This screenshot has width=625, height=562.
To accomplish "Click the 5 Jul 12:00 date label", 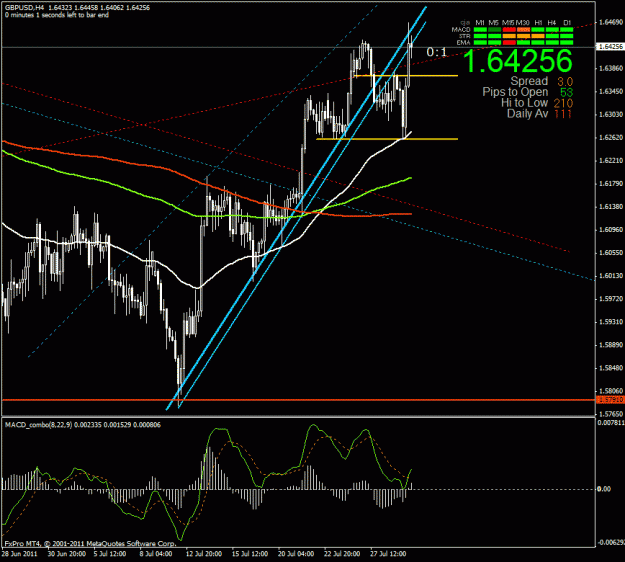I will click(x=110, y=554).
